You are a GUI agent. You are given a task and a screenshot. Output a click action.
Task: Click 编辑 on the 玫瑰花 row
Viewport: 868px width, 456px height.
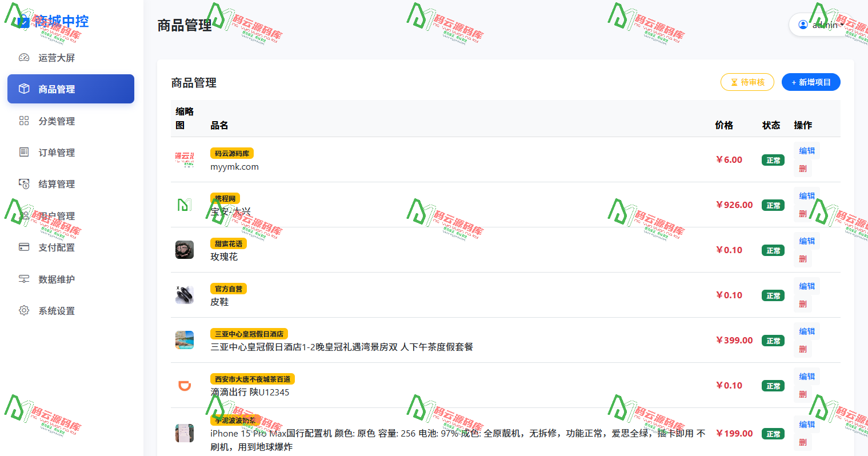click(806, 241)
